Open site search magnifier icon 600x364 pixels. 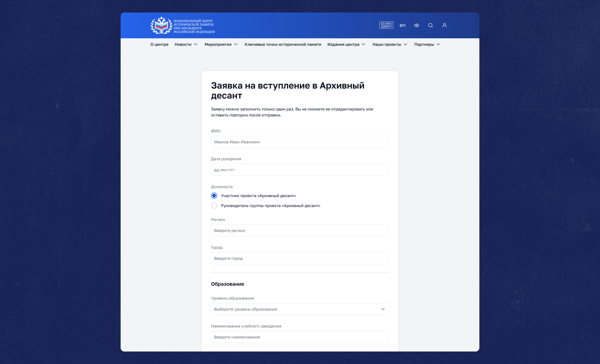click(430, 25)
